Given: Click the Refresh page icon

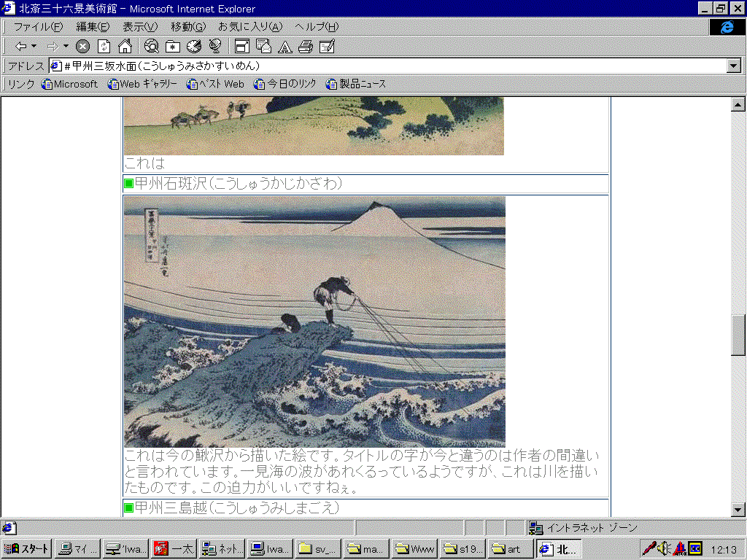Looking at the screenshot, I should point(104,46).
